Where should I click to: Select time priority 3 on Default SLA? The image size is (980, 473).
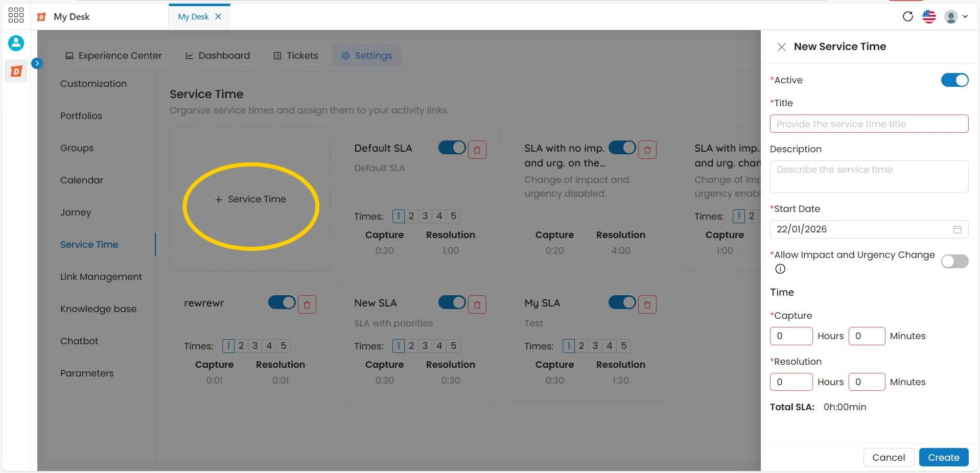point(425,216)
